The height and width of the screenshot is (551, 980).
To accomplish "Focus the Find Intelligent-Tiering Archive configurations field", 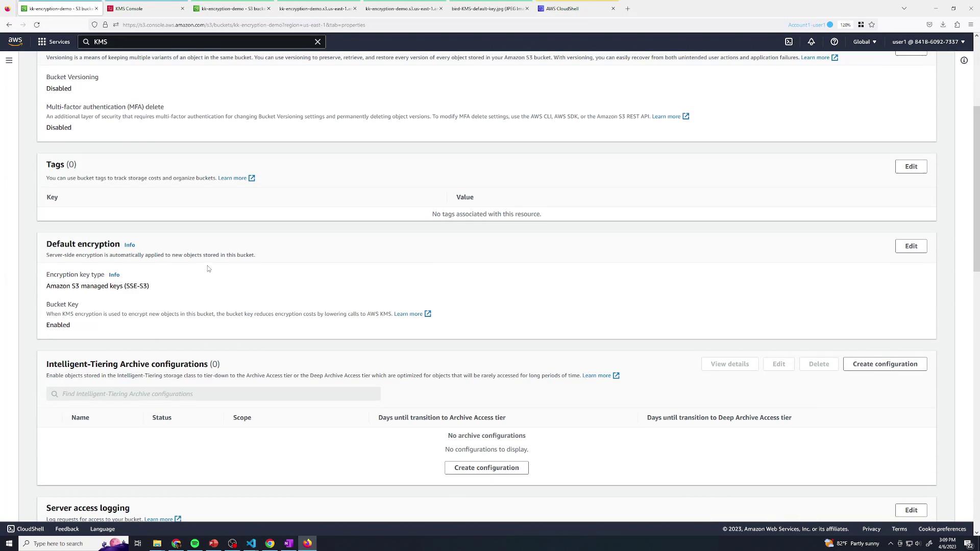I will [213, 394].
